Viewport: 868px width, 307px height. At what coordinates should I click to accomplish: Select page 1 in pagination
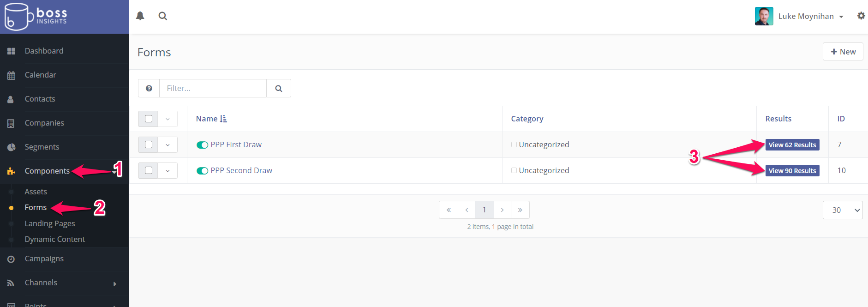point(485,210)
